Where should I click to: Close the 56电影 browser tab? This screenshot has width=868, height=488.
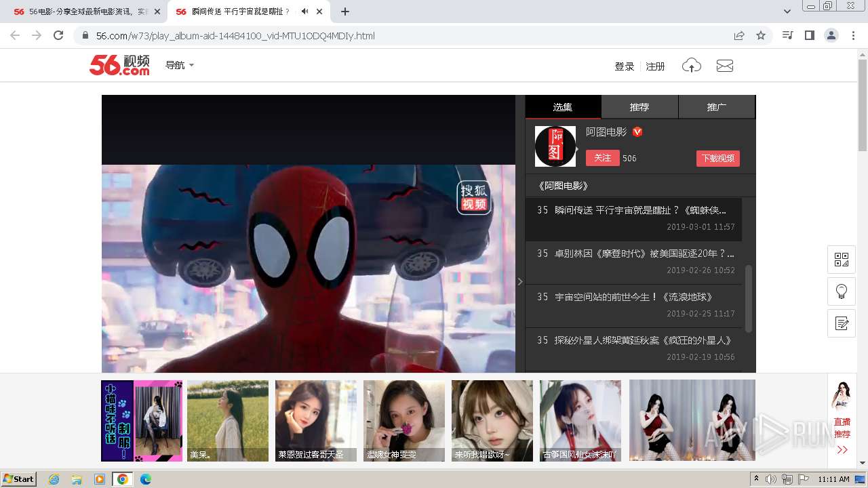157,12
